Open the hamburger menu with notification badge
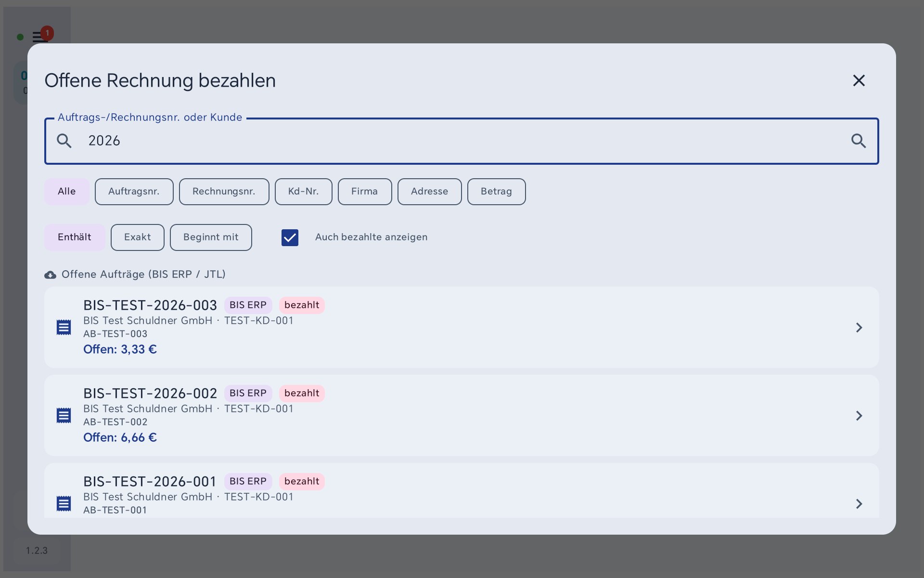 pos(40,37)
